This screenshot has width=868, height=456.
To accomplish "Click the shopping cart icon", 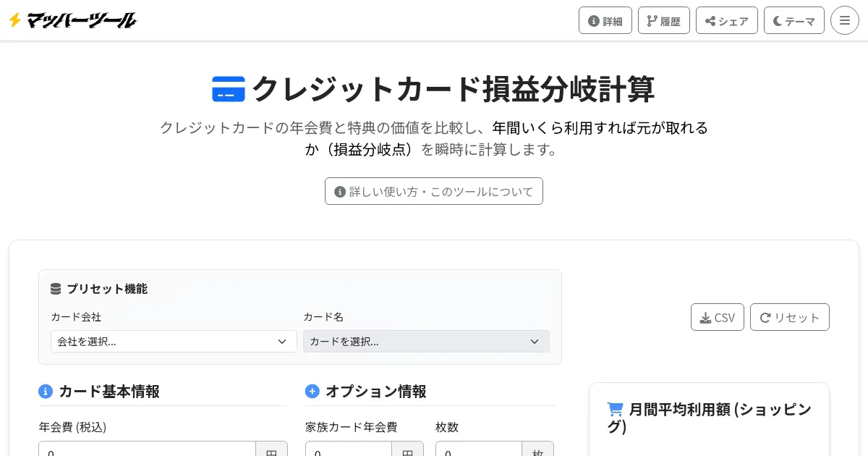I will [x=615, y=410].
